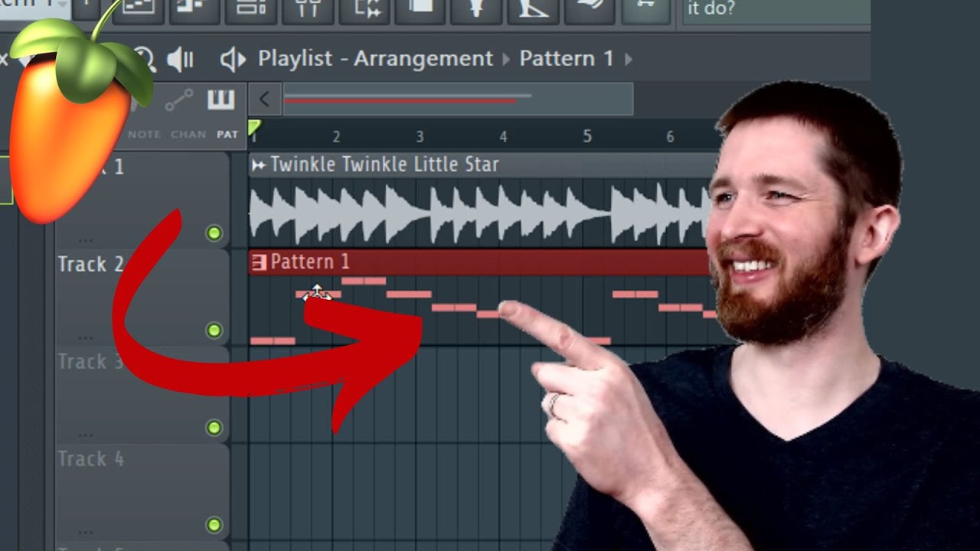Click bar 3 on the timeline ruler
This screenshot has height=551, width=980.
click(x=420, y=136)
